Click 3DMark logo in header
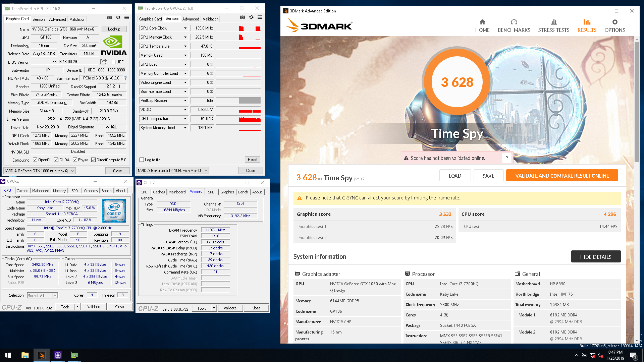Viewport: 644px width, 362px height. tap(319, 26)
